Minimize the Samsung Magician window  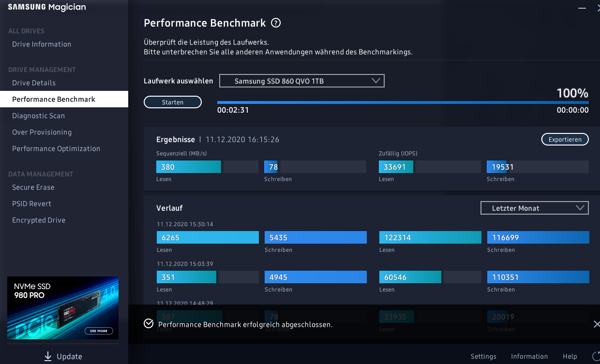tap(581, 8)
